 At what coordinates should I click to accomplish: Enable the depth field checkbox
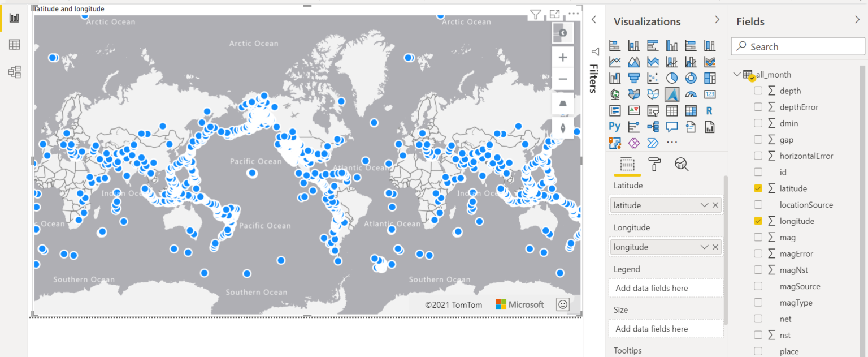pyautogui.click(x=758, y=90)
